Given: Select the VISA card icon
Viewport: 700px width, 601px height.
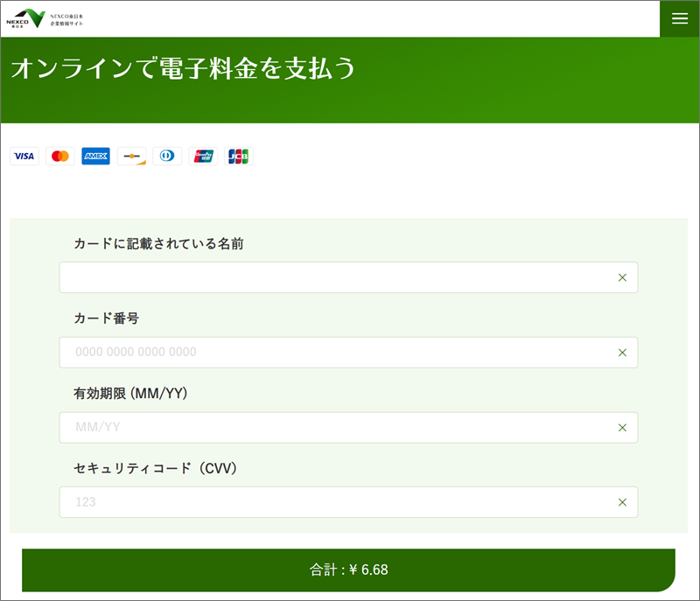Looking at the screenshot, I should click(24, 156).
